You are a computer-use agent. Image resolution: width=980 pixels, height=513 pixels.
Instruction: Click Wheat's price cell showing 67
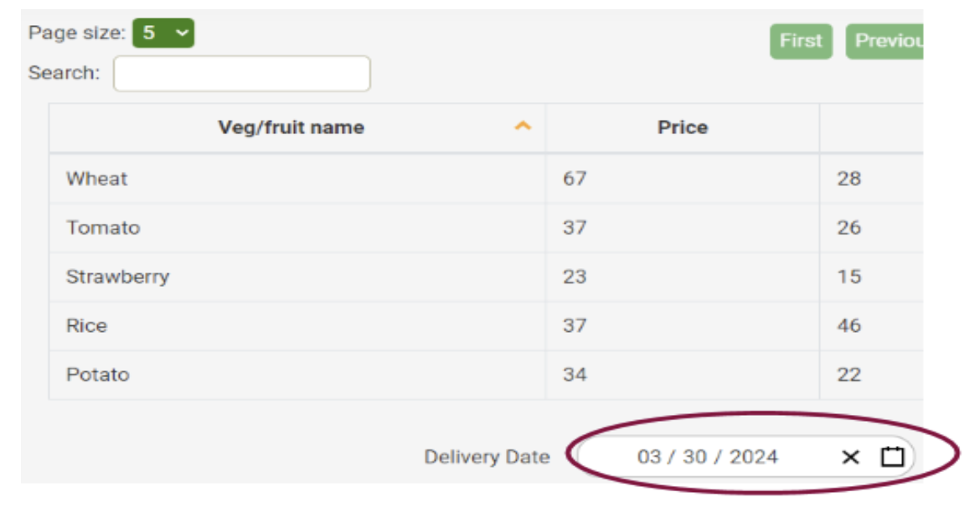(x=575, y=179)
